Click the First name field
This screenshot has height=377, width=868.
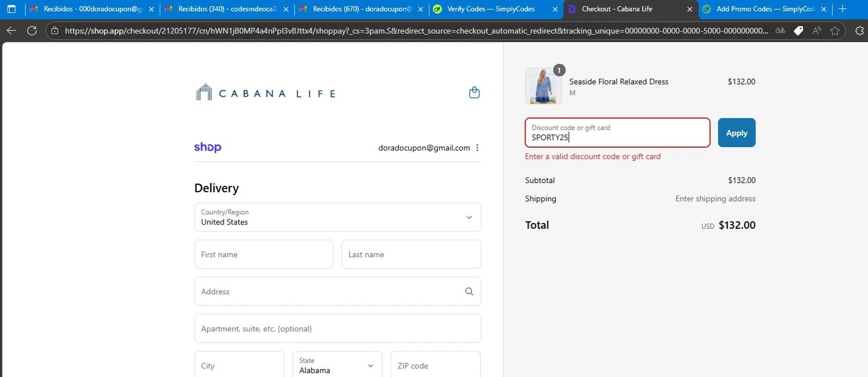pos(264,254)
